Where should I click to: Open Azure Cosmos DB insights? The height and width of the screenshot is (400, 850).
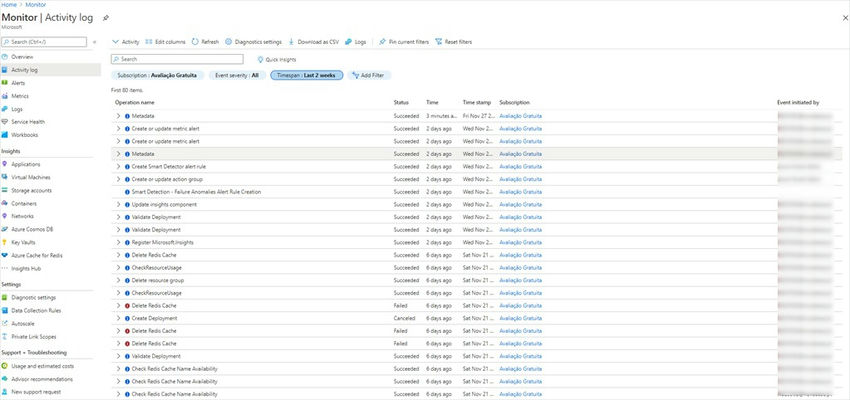point(30,228)
